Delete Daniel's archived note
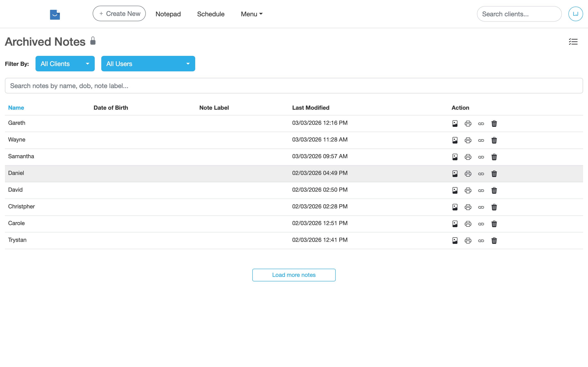The height and width of the screenshot is (367, 588). pyautogui.click(x=494, y=174)
